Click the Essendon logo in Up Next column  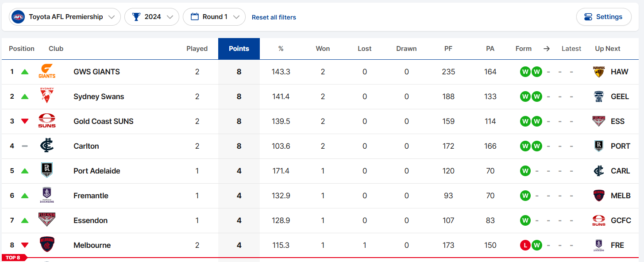click(x=599, y=121)
